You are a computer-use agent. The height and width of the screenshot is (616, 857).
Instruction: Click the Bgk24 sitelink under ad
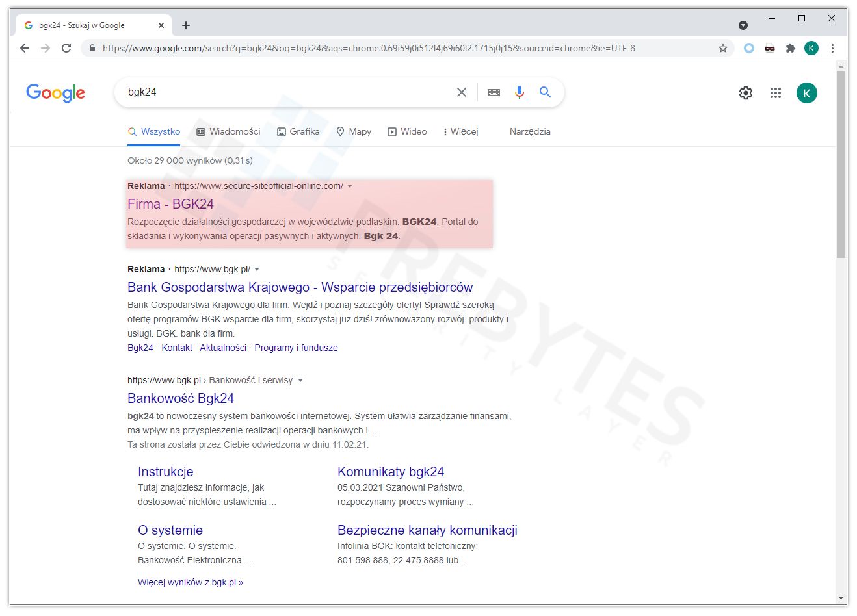click(140, 348)
